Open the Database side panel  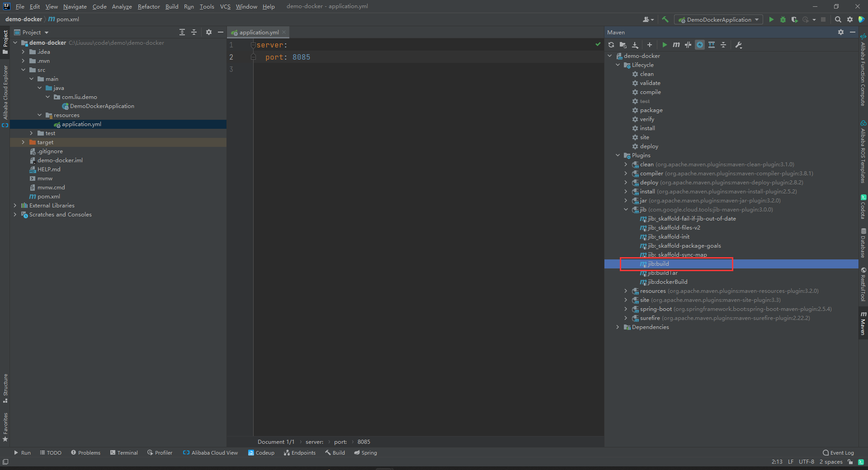863,243
